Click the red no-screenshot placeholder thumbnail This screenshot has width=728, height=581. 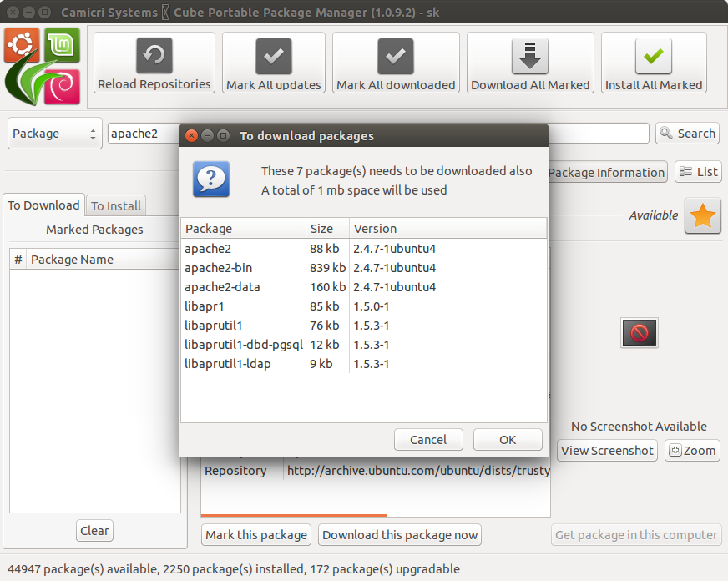640,333
